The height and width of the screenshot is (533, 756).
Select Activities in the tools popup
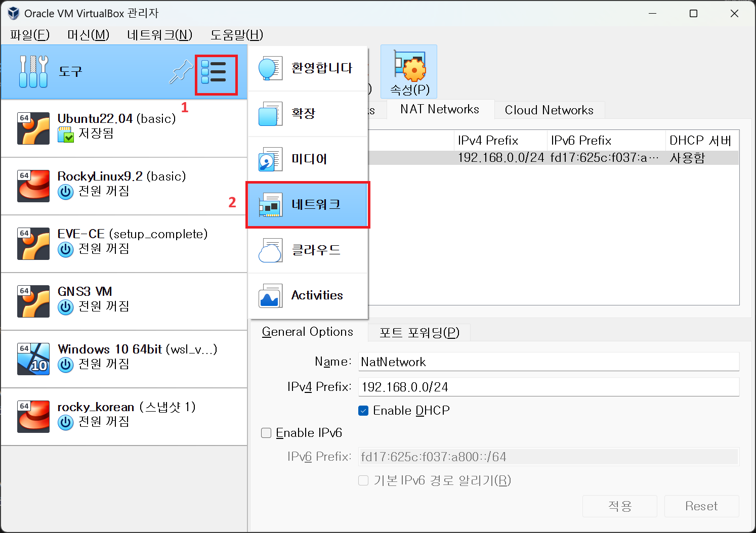click(x=308, y=296)
